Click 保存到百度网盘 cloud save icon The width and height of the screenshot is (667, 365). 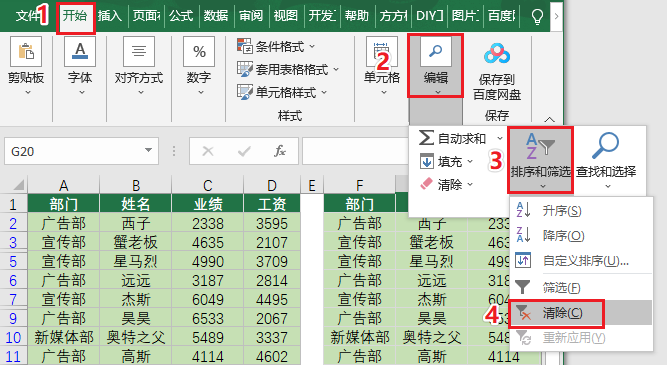click(x=497, y=70)
